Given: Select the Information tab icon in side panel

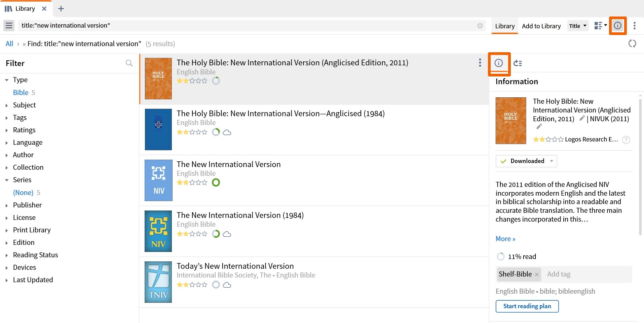Looking at the screenshot, I should click(499, 63).
